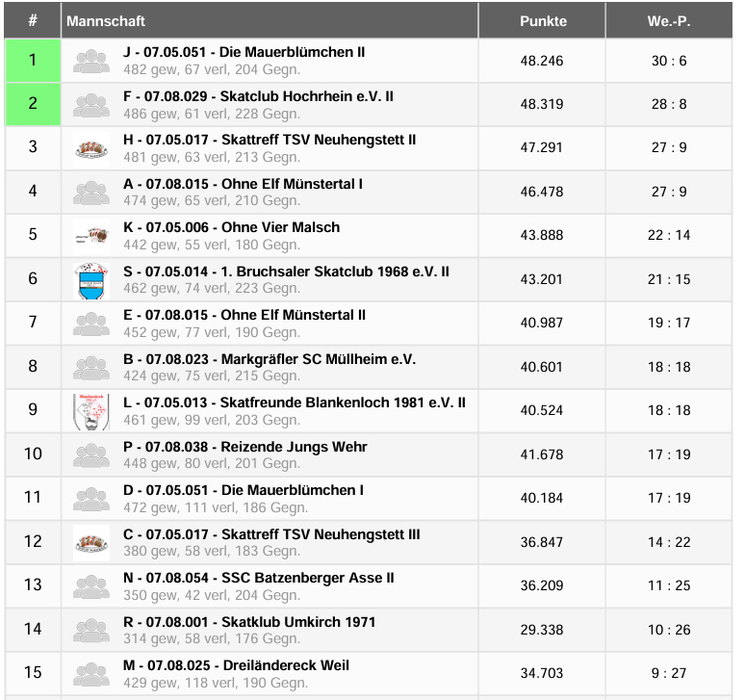Click the team icon for Skatklub Umkirch 1971

(x=91, y=630)
